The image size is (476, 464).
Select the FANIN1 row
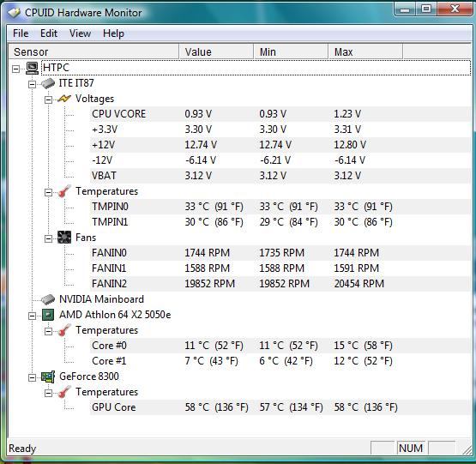pos(280,268)
